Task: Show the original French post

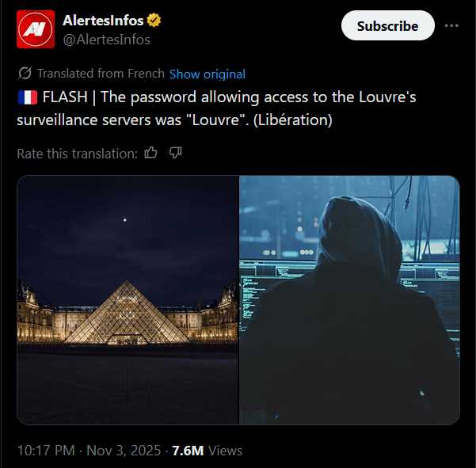Action: pyautogui.click(x=208, y=74)
